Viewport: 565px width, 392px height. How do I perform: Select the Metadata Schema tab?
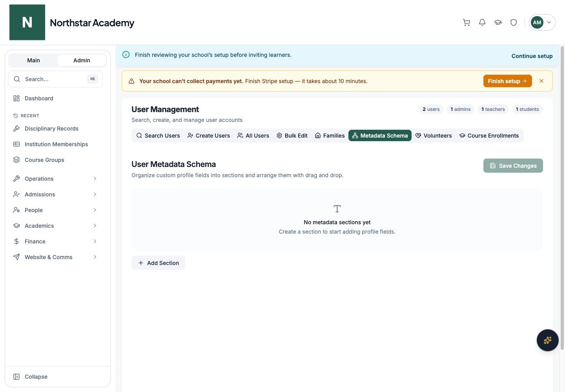[x=380, y=136]
